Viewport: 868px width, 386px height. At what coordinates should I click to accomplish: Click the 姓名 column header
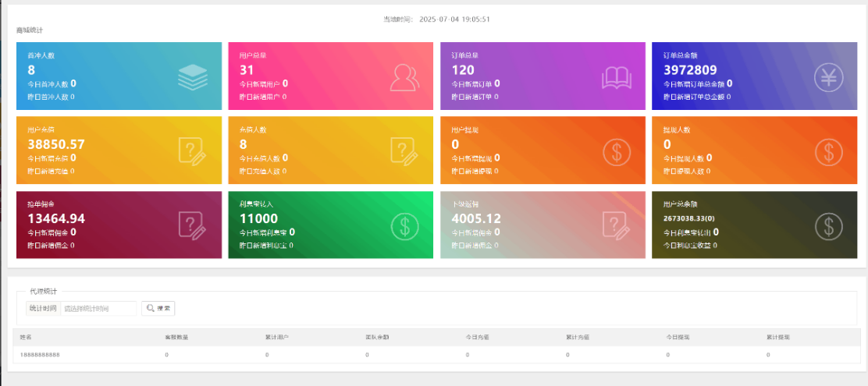[x=27, y=337]
